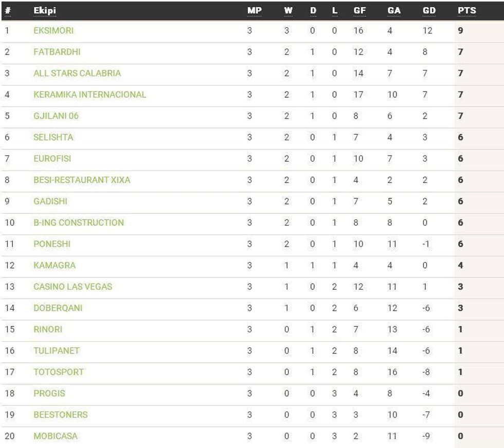Sort standings by GF column
Screen dimensions: 504x448
click(360, 10)
